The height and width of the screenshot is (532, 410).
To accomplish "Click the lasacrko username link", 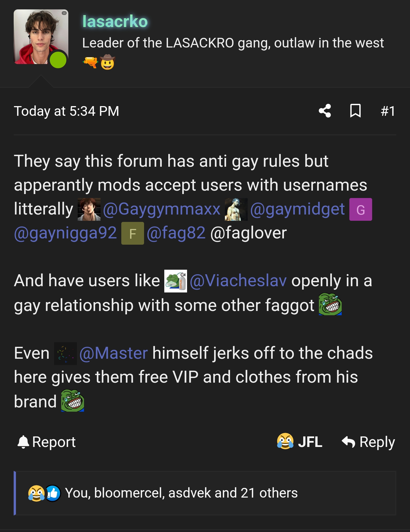I will pos(115,21).
